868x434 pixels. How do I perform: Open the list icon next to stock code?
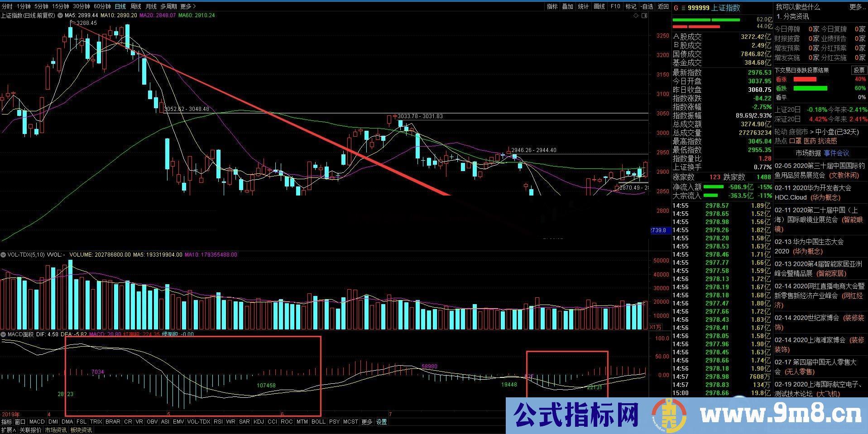coord(683,8)
